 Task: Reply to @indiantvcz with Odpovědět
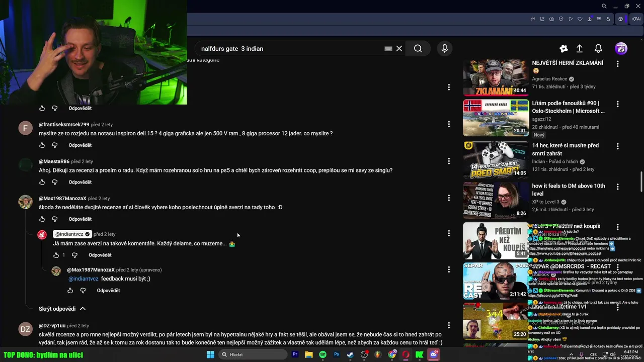click(x=100, y=255)
